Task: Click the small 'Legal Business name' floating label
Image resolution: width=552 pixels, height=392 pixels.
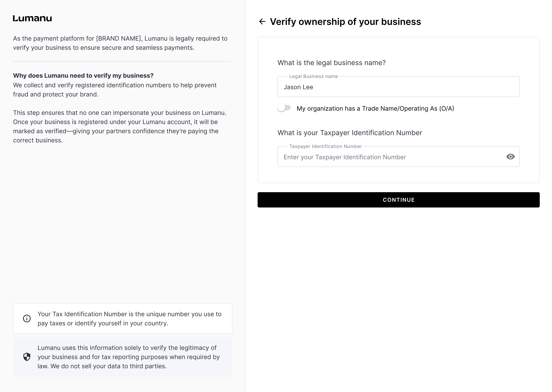Action: [313, 76]
